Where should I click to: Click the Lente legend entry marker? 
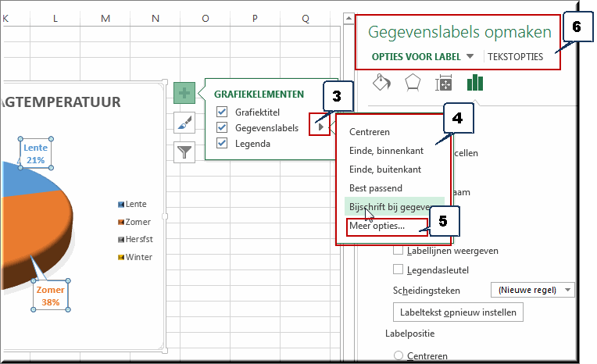[121, 204]
